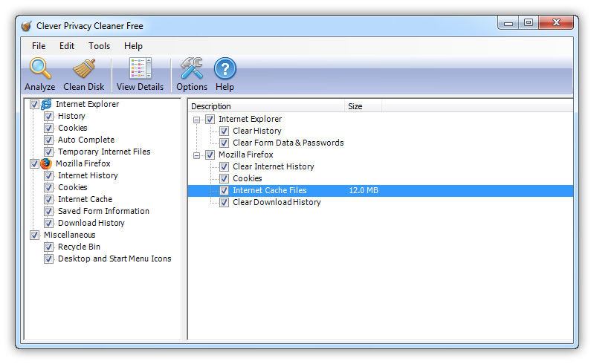Select Clear Form Data & Passwords text
Viewport: 594px width, 364px height.
[288, 143]
